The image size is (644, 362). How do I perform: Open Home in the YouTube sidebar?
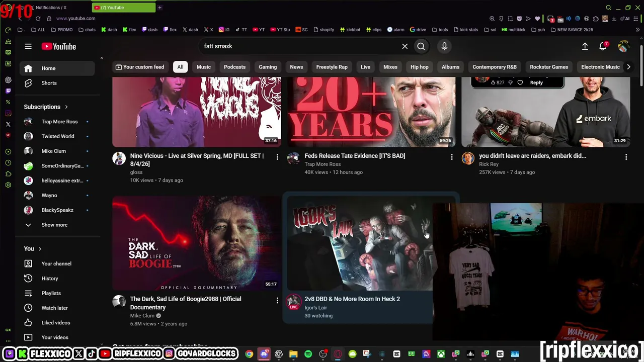click(57, 68)
